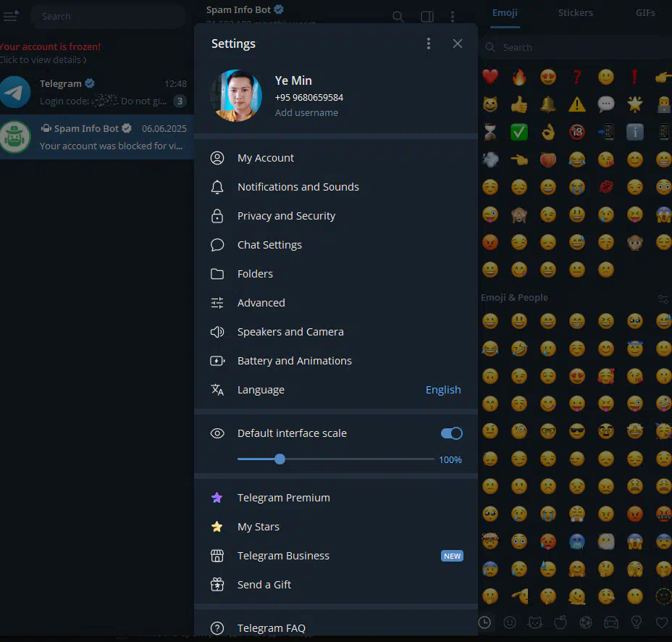672x642 pixels.
Task: Toggle chat sidebar panel icon
Action: pyautogui.click(x=427, y=17)
